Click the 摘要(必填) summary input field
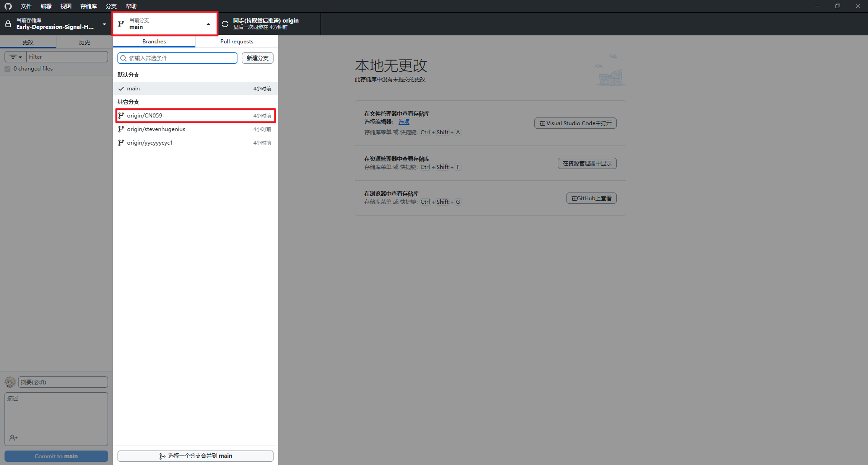The height and width of the screenshot is (465, 868). pos(63,382)
